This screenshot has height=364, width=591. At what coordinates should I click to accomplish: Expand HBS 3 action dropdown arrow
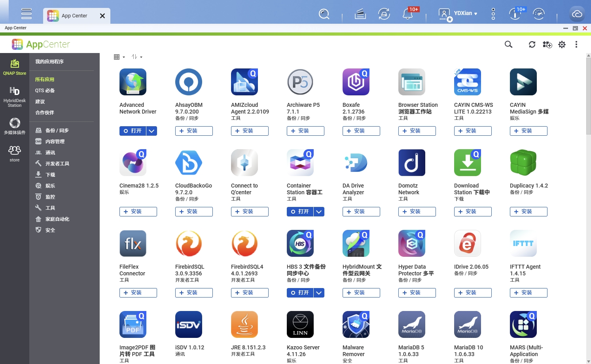[319, 293]
